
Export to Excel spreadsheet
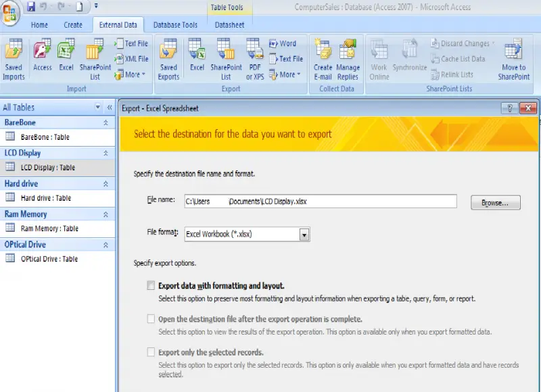tap(197, 55)
